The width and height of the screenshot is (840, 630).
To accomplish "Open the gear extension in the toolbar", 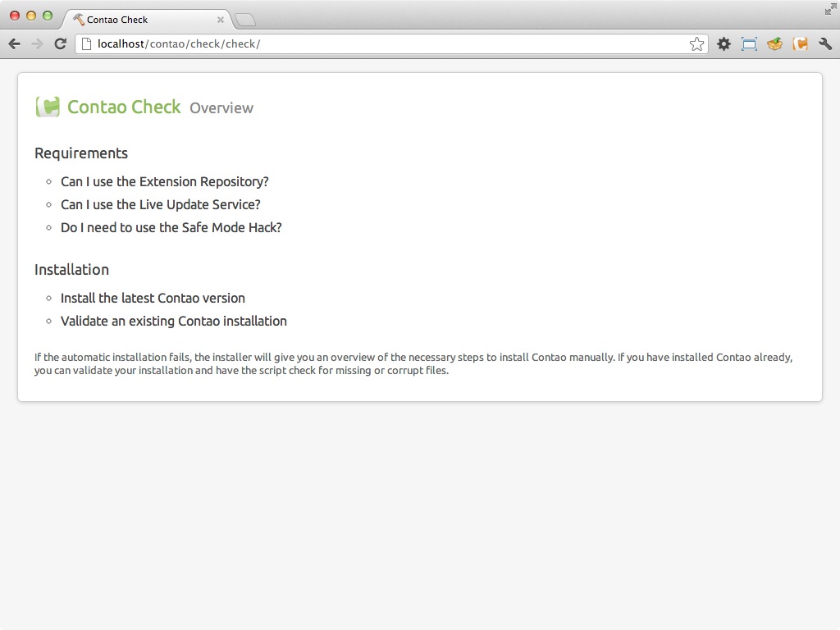I will pyautogui.click(x=724, y=44).
